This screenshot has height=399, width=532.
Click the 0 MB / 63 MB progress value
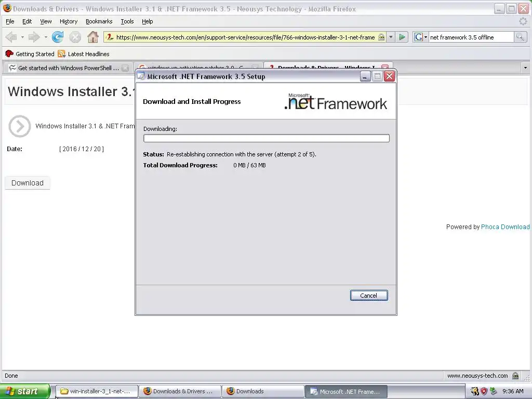249,165
